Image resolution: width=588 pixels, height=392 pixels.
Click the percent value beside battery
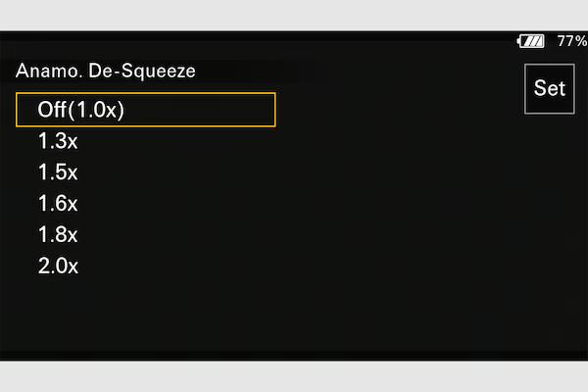click(x=572, y=41)
